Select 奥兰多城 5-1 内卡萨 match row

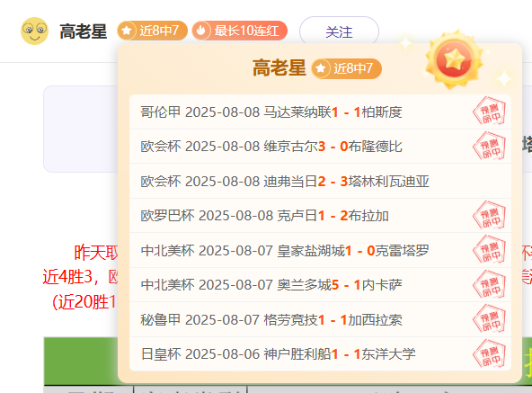point(320,285)
